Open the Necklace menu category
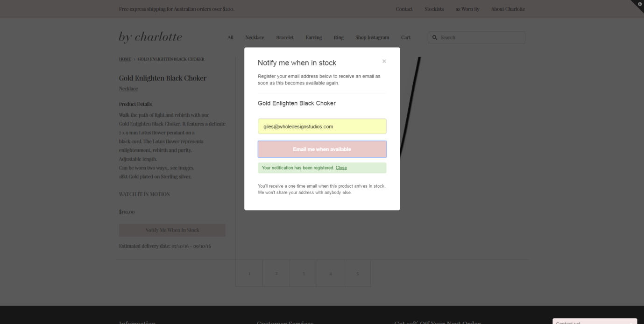Screen dimensions: 644x324 tap(255, 37)
